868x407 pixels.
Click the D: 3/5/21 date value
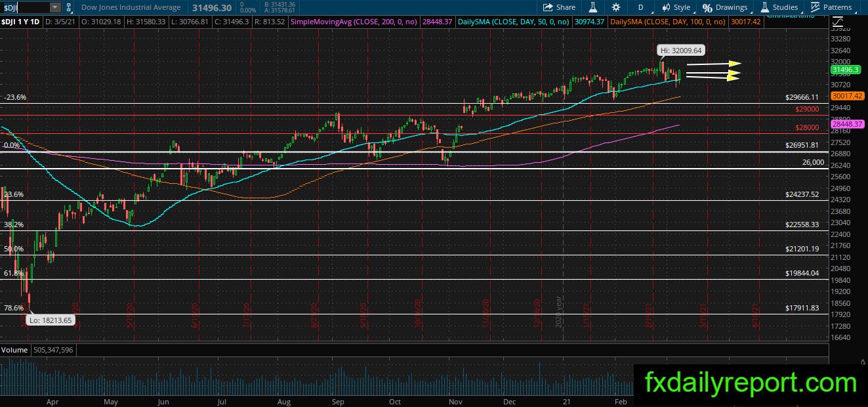(60, 22)
